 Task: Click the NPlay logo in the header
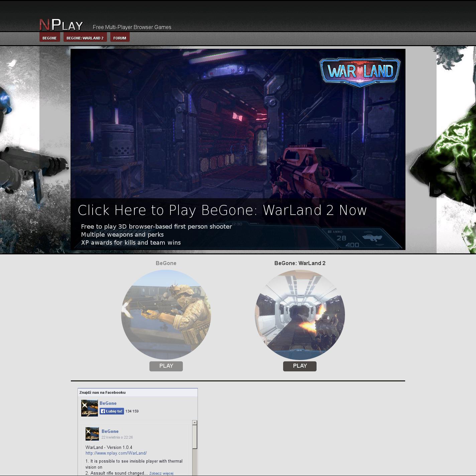[x=61, y=25]
